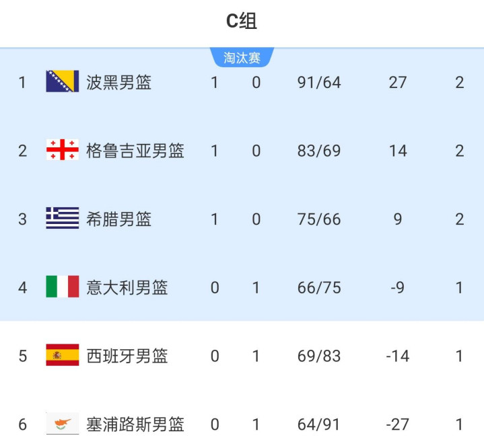Click the -9 point difference for 意大利男篮

click(x=398, y=287)
